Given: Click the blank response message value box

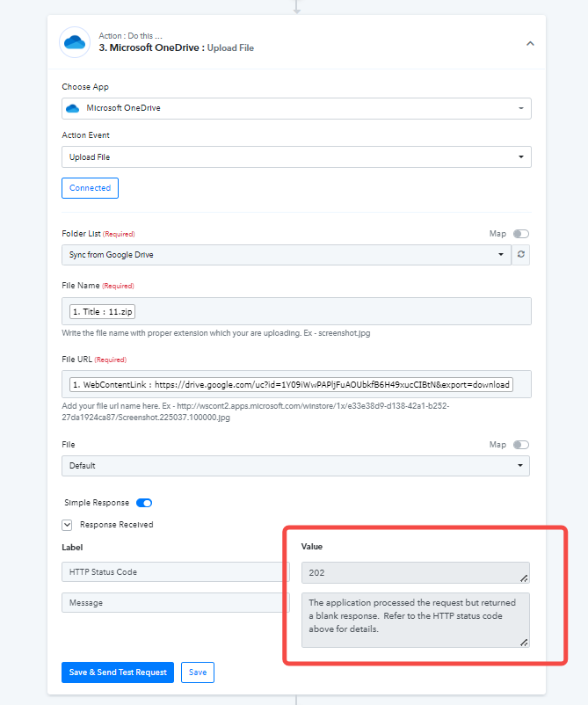Looking at the screenshot, I should tap(416, 620).
